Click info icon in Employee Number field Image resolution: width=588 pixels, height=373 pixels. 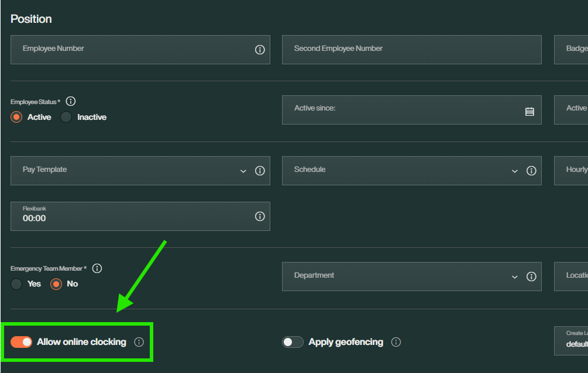tap(260, 50)
